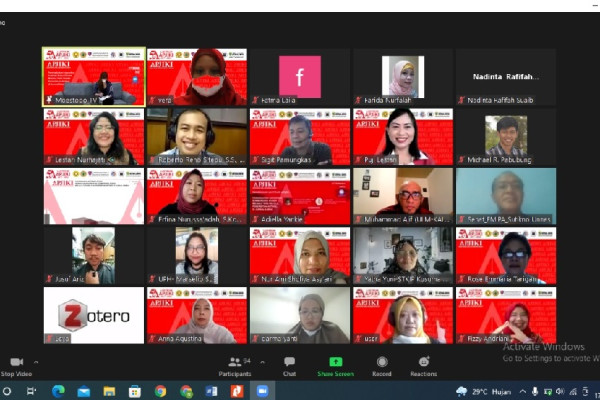Open the Mail app on the taskbar

pyautogui.click(x=83, y=392)
